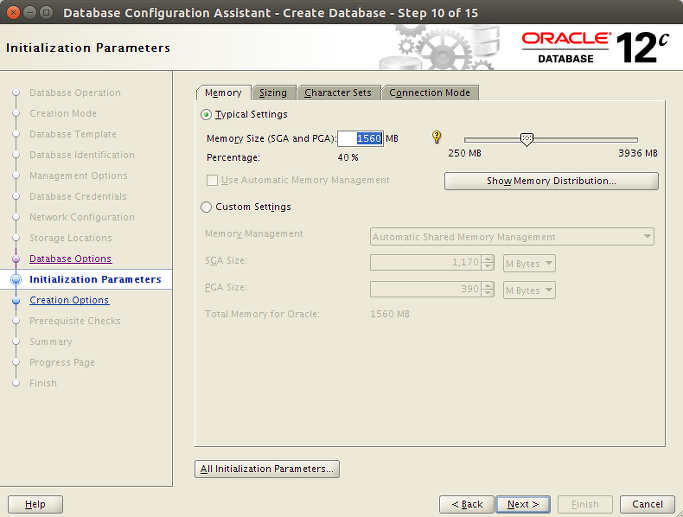
Task: Click the Database Identification step
Action: point(82,155)
